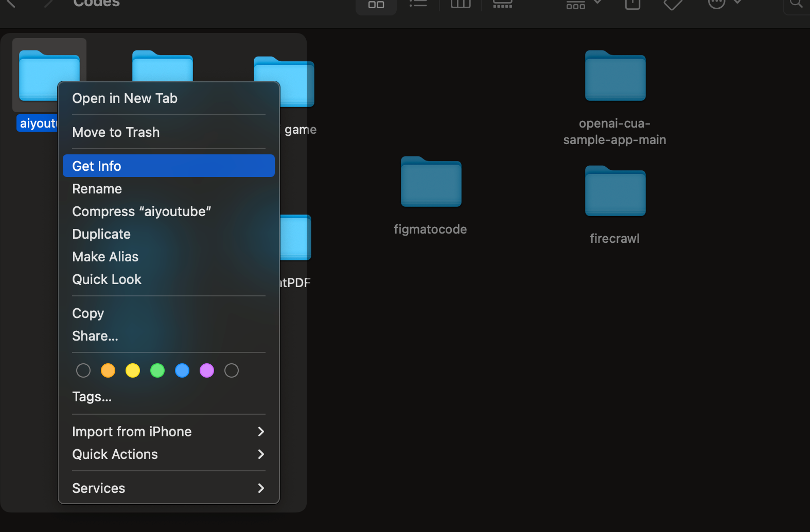Choose Duplicate from the menu
The height and width of the screenshot is (532, 810).
click(x=169, y=234)
